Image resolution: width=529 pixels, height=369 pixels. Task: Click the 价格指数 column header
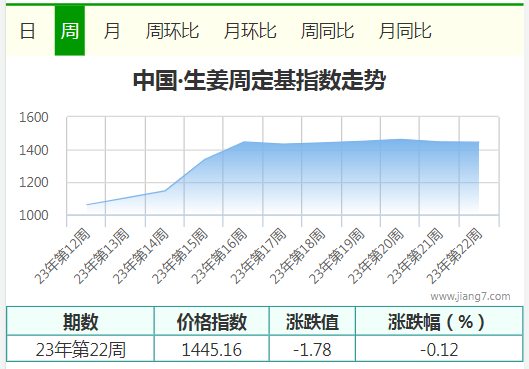[x=212, y=322]
